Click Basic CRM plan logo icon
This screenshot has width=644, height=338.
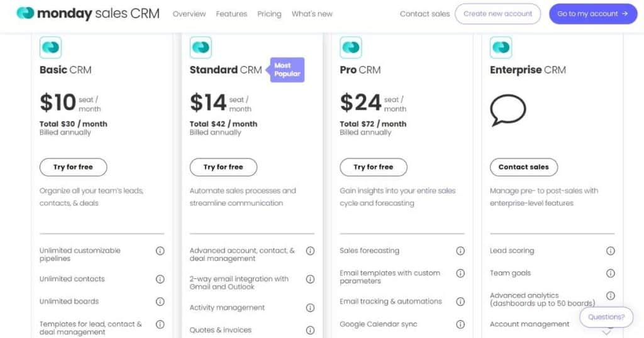[50, 47]
